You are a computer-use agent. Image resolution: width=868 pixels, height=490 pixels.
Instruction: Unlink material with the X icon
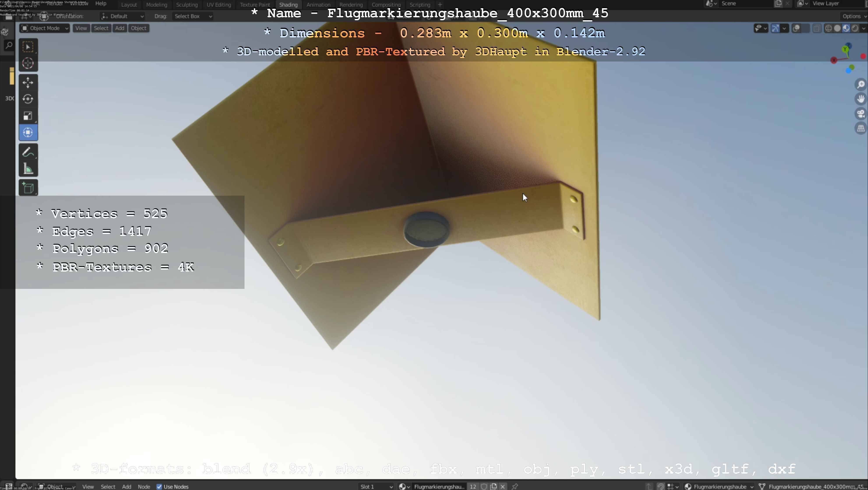tap(503, 486)
